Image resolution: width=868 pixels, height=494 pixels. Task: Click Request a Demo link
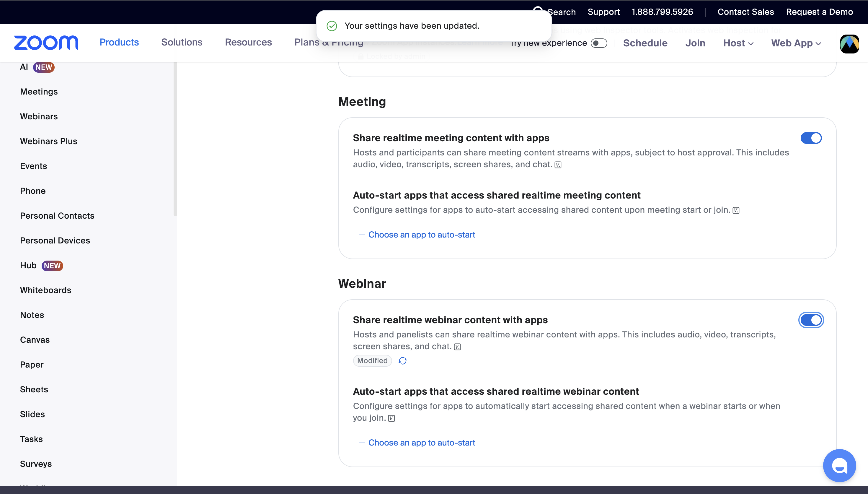pyautogui.click(x=819, y=12)
